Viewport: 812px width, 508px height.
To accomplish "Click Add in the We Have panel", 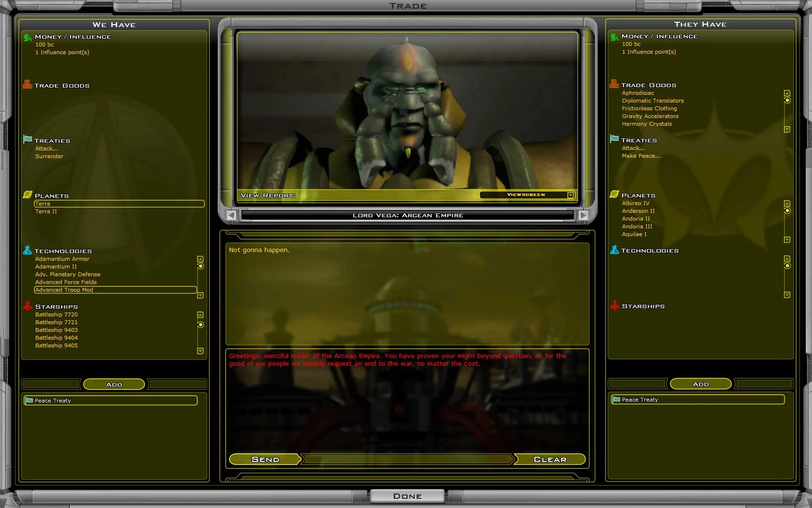I will coord(114,384).
